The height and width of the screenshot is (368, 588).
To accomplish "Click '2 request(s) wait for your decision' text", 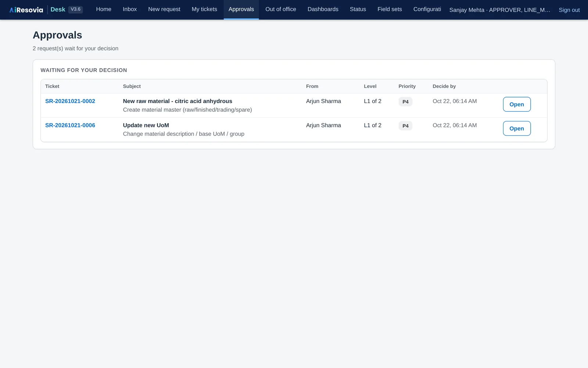I will pyautogui.click(x=75, y=49).
